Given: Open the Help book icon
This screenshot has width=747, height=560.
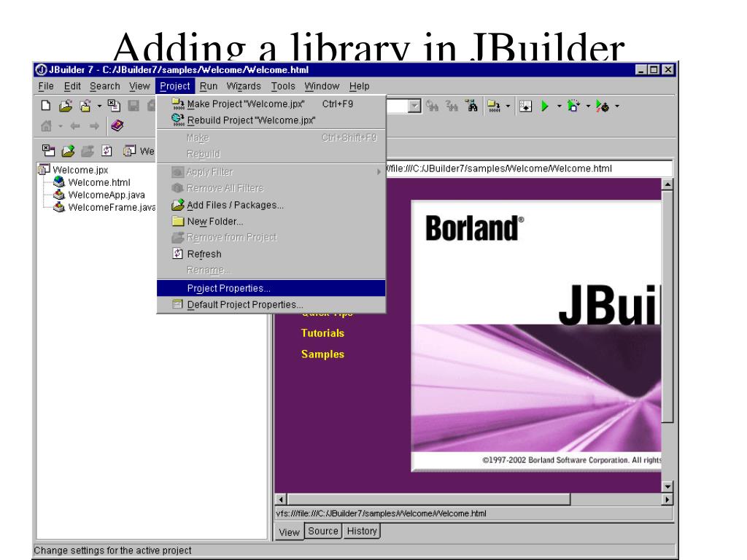Looking at the screenshot, I should click(117, 125).
